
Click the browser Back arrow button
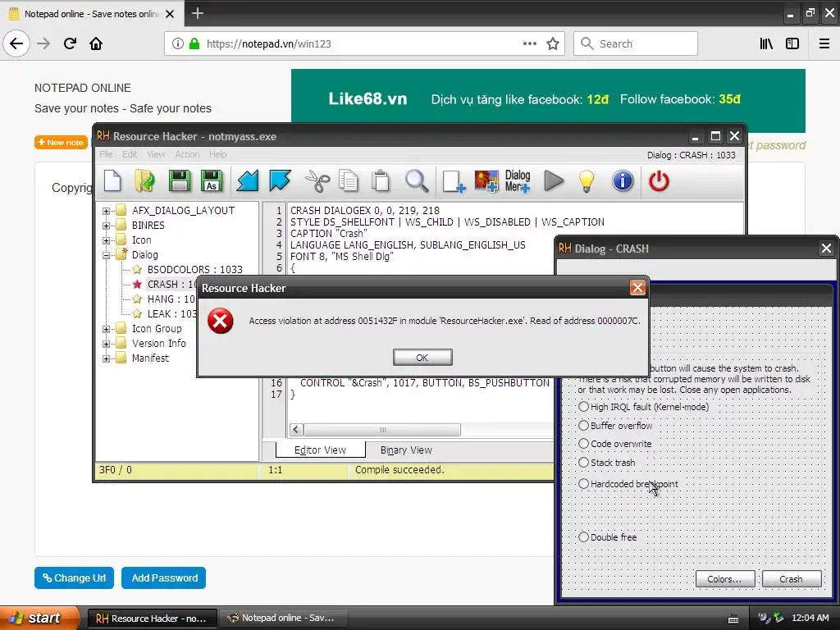pos(16,43)
